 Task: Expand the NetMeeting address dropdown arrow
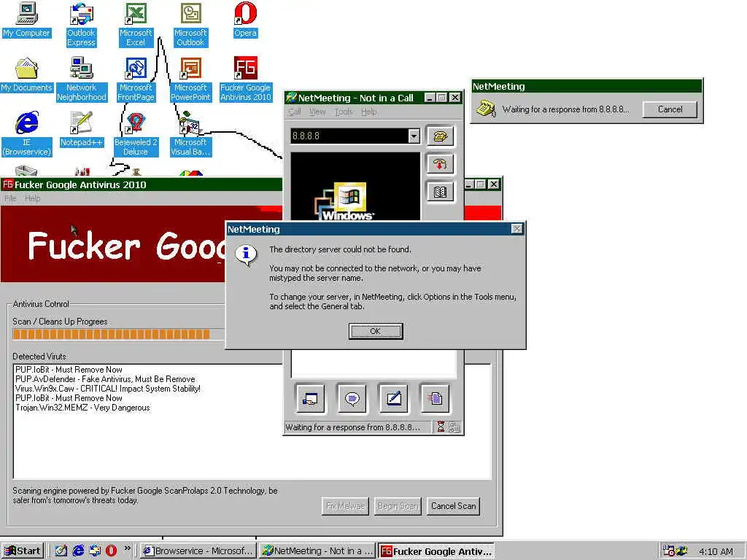coord(414,136)
